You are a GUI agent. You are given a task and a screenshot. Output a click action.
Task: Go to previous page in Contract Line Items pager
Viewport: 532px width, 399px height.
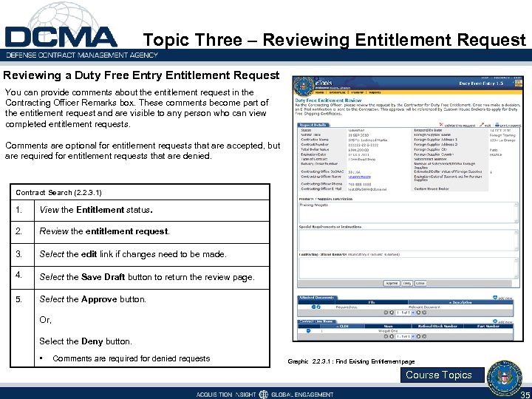(392, 336)
